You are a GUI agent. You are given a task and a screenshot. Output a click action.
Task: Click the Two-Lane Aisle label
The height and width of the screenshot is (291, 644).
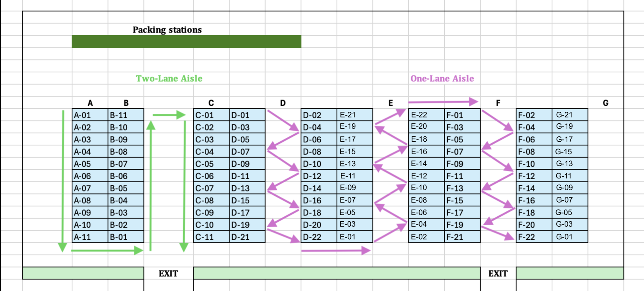point(169,78)
